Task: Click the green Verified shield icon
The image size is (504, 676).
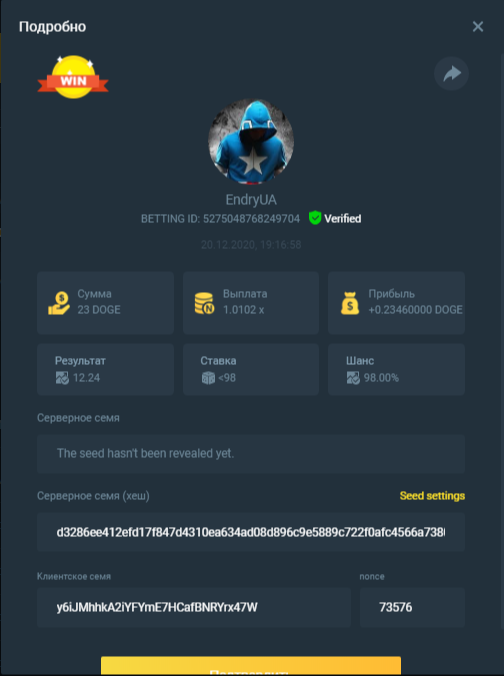Action: (315, 218)
